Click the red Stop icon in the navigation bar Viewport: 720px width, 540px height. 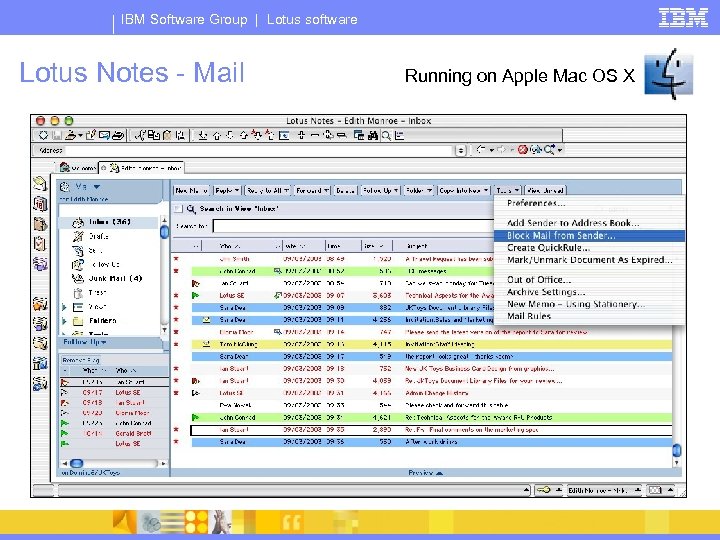523,150
